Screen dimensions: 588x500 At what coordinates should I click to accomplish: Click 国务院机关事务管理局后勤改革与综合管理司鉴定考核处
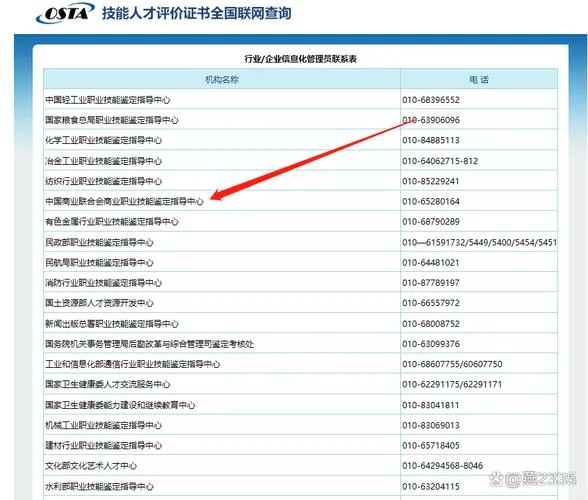click(x=149, y=344)
